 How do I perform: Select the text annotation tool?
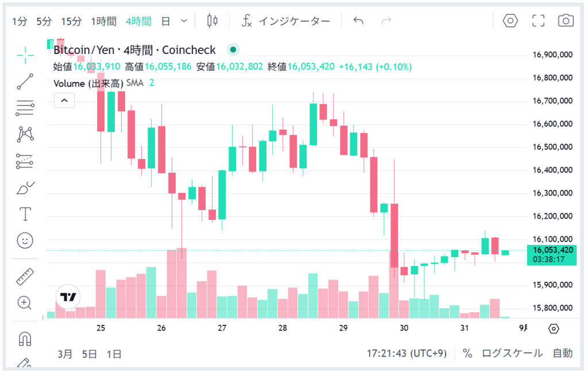(25, 214)
